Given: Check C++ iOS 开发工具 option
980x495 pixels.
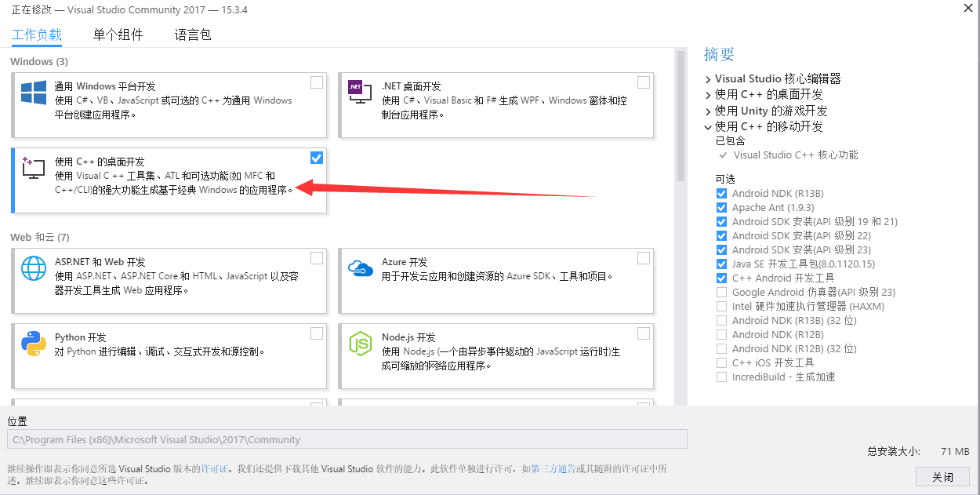Looking at the screenshot, I should click(x=721, y=363).
